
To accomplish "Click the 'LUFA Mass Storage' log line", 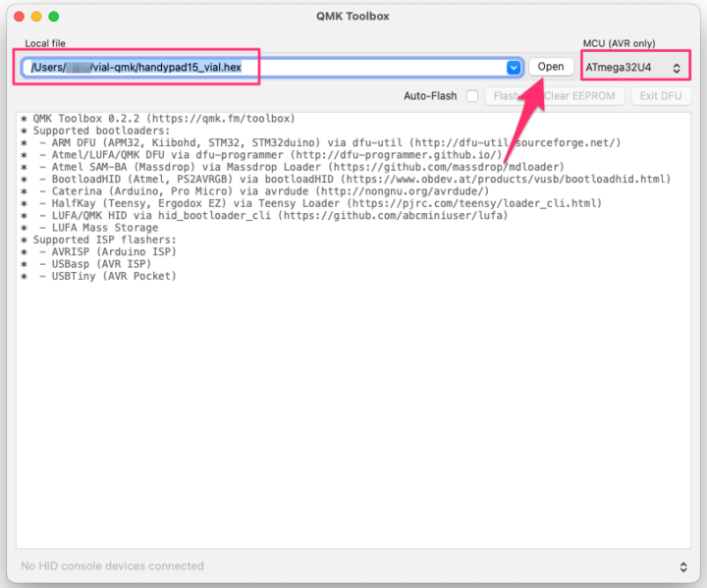I will tap(98, 228).
